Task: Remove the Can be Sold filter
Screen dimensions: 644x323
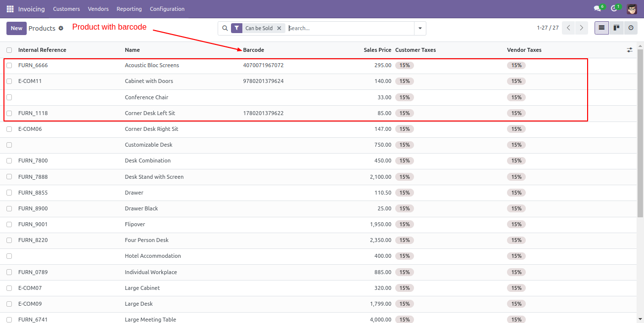Action: [279, 28]
